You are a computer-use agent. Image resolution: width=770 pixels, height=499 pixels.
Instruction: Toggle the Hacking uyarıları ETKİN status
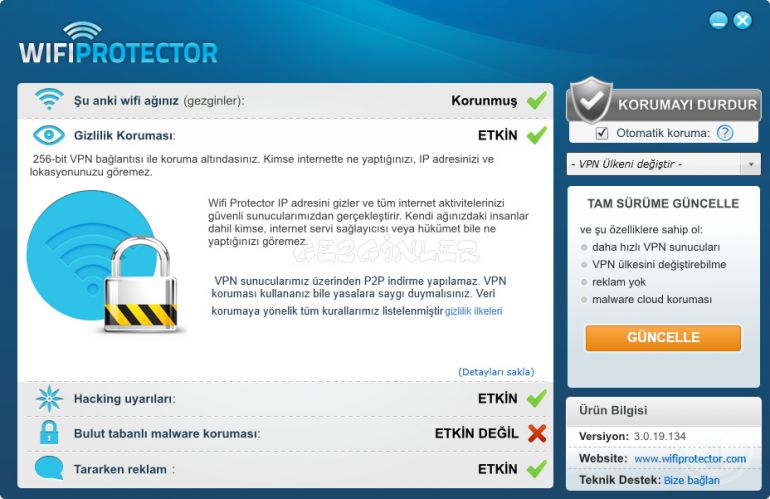coord(497,398)
